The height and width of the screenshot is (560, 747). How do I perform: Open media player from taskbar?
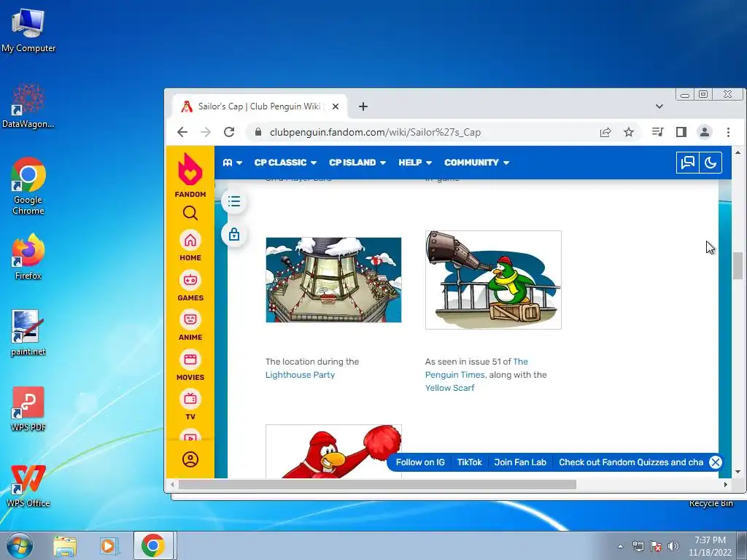(109, 545)
